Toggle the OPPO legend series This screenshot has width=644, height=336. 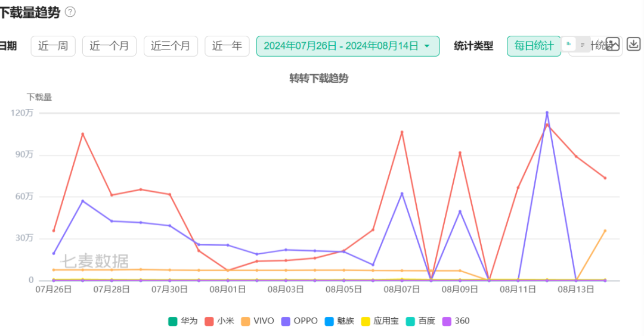point(293,321)
